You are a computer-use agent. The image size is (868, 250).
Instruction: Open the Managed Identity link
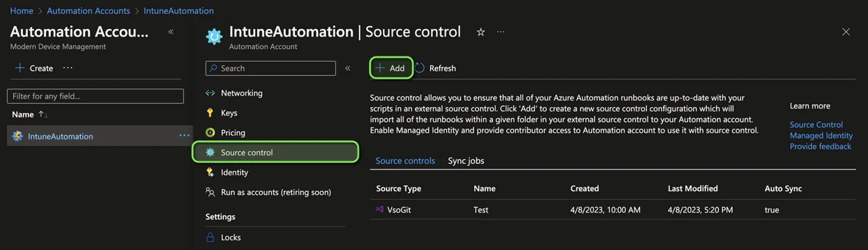tap(821, 136)
